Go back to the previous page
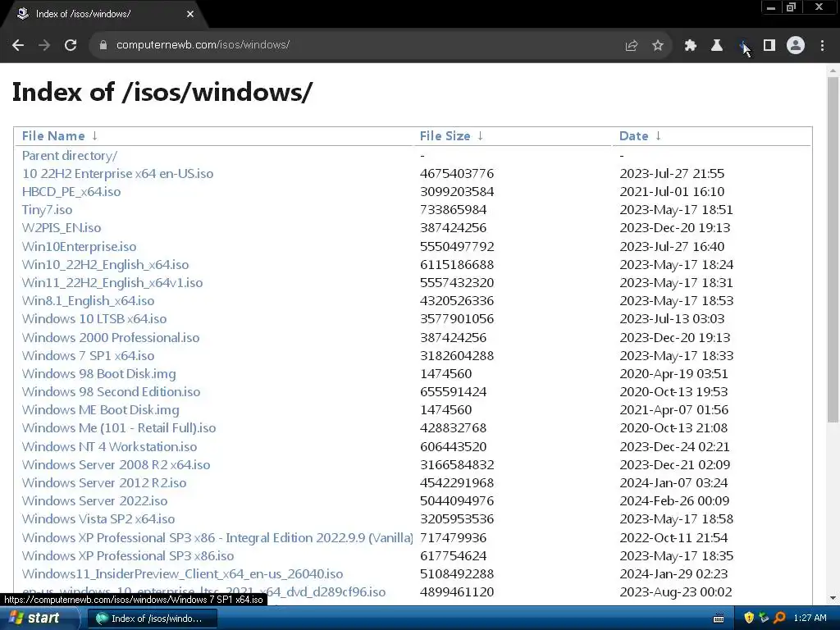This screenshot has width=840, height=630. [18, 45]
